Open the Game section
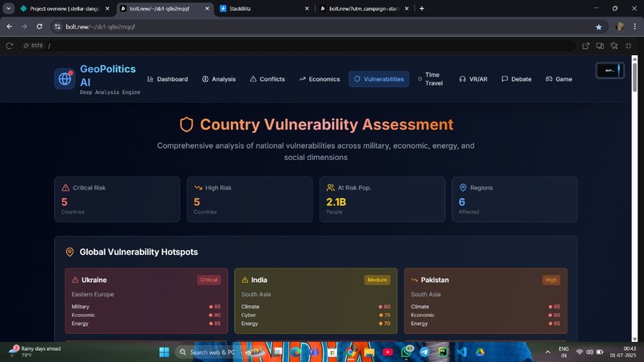Viewport: 644px width, 362px height. (559, 79)
